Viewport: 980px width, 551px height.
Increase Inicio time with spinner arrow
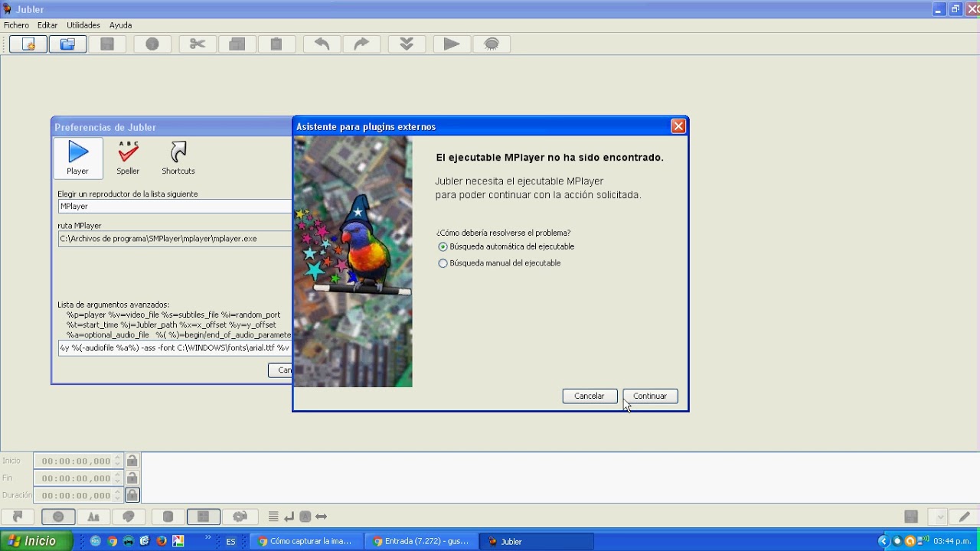tap(118, 458)
